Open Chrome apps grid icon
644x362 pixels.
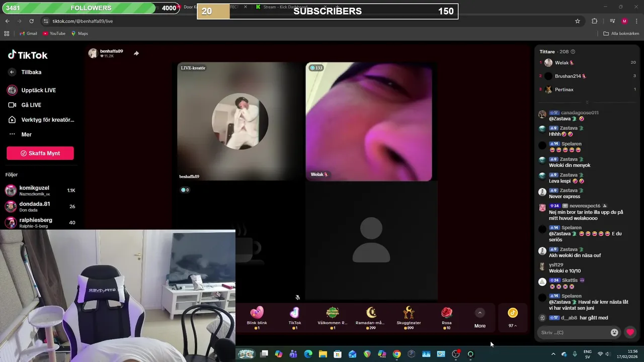point(7,34)
